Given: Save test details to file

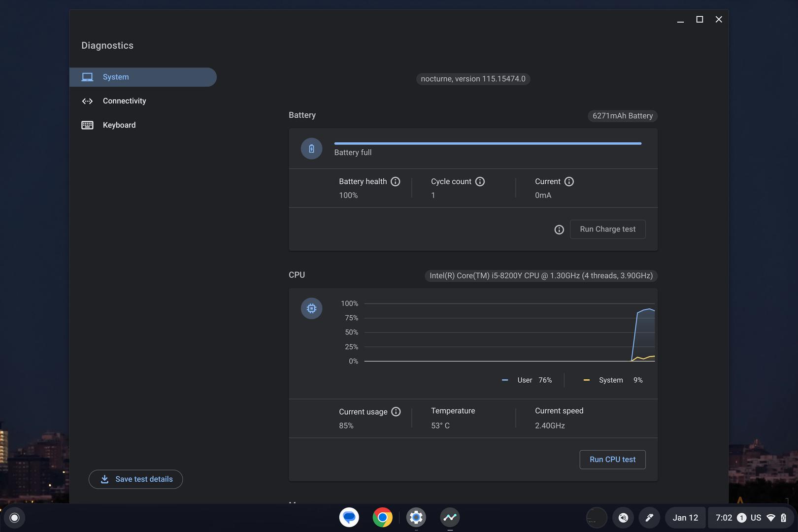Looking at the screenshot, I should pos(135,479).
